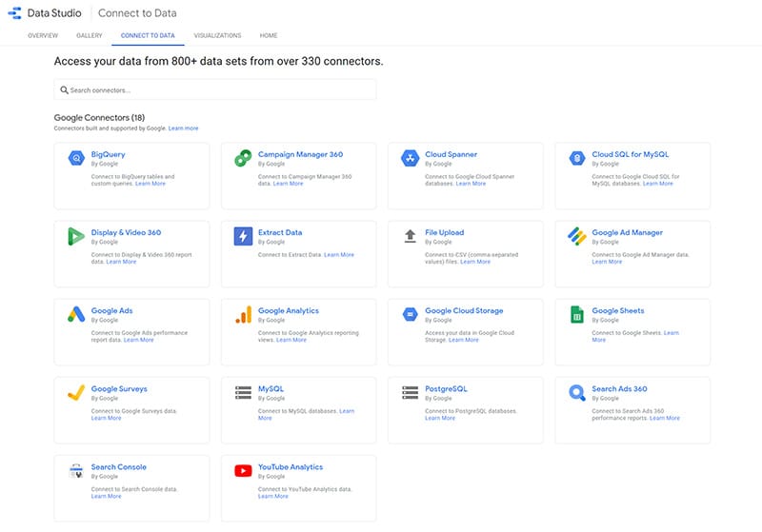Click the Google Sheets green icon
This screenshot has width=762, height=532.
(577, 315)
